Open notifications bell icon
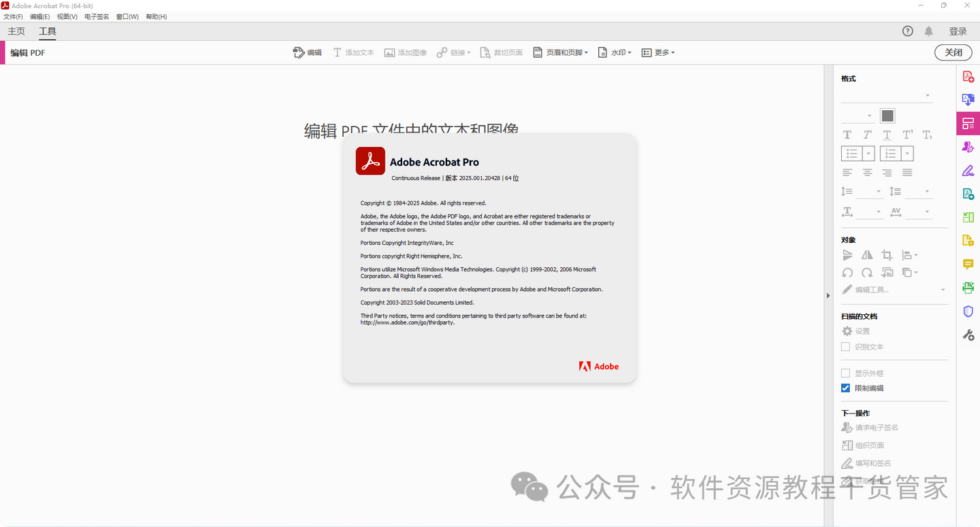This screenshot has width=980, height=527. click(x=928, y=31)
